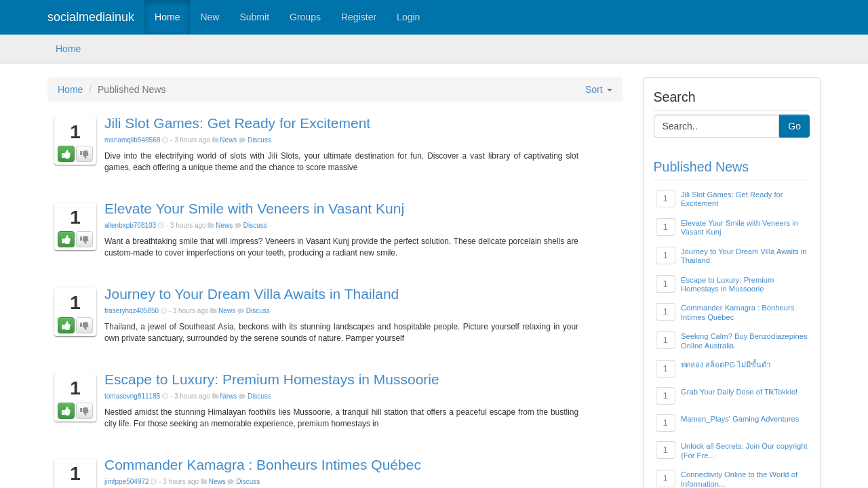Downvote Journey to Your Dream Villa post
The width and height of the screenshot is (868, 488).
pyautogui.click(x=84, y=325)
